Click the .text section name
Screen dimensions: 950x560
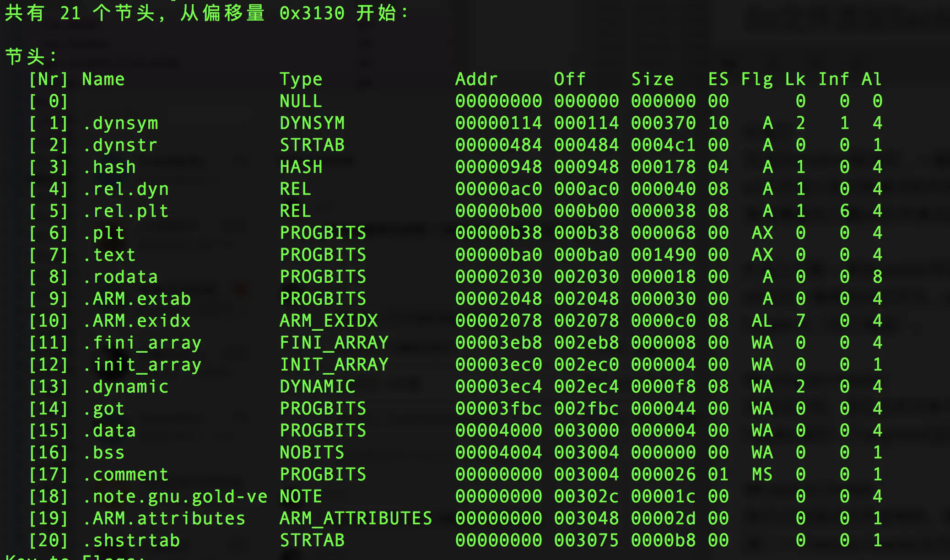pyautogui.click(x=109, y=255)
